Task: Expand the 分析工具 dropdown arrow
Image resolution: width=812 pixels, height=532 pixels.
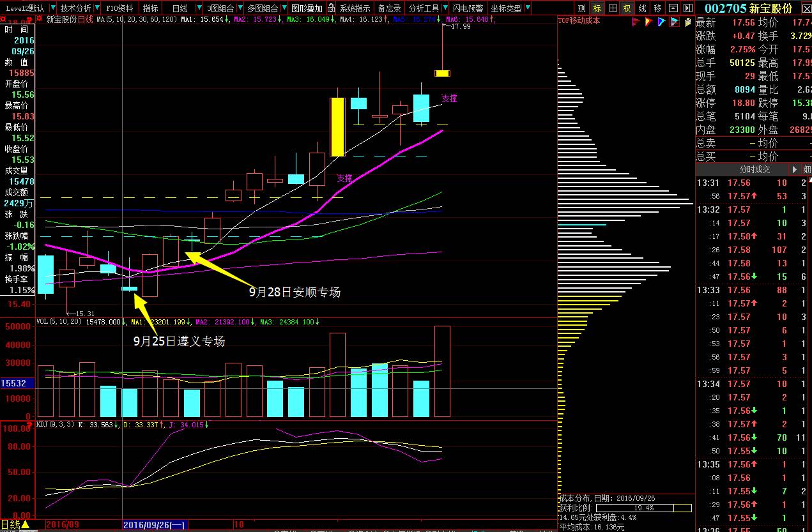Action: click(x=445, y=9)
